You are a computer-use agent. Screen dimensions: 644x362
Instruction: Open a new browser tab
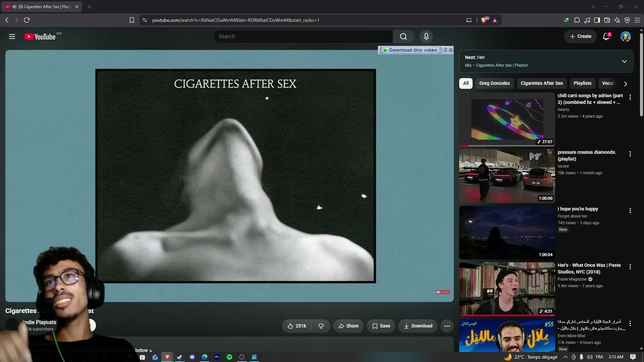tap(89, 7)
